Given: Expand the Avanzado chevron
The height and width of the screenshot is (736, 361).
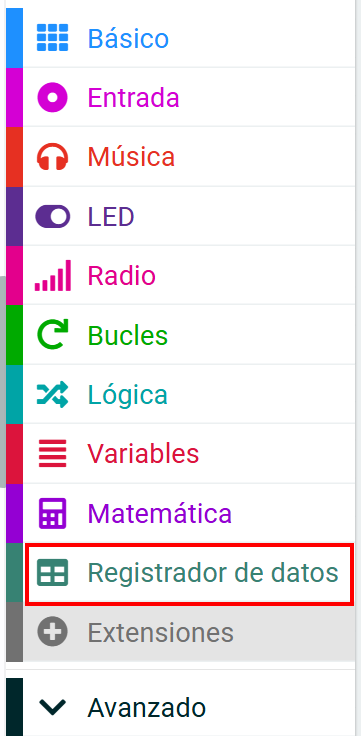Looking at the screenshot, I should click(53, 706).
